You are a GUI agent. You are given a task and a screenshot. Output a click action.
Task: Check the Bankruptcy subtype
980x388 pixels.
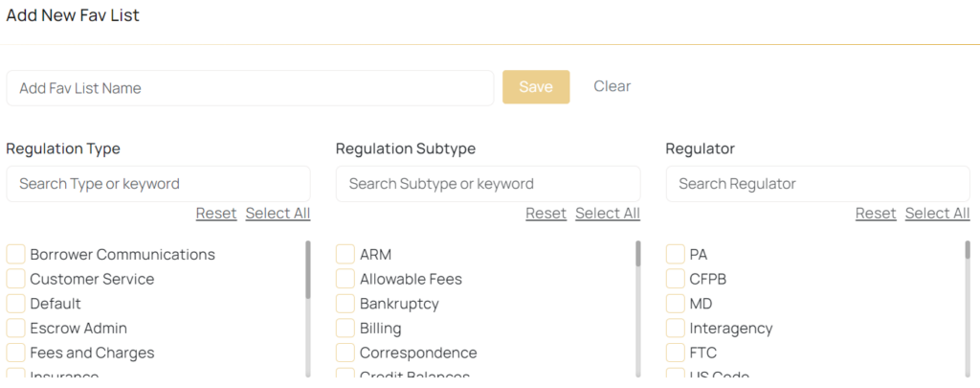345,304
